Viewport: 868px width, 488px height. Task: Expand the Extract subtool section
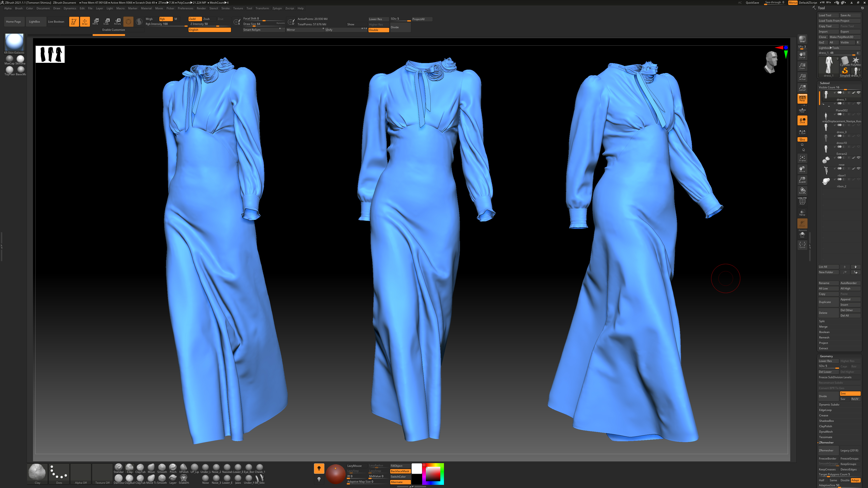[823, 348]
